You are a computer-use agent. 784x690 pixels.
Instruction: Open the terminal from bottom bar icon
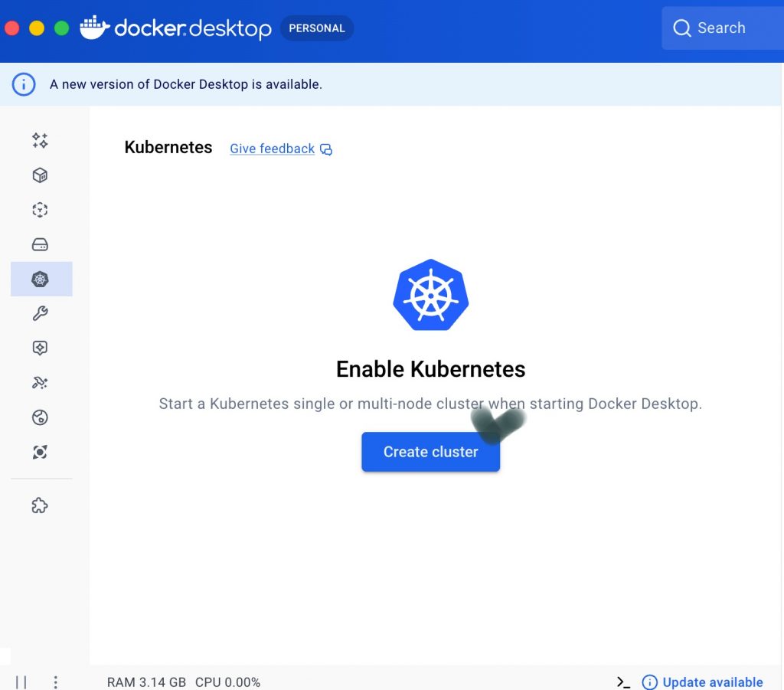[623, 682]
